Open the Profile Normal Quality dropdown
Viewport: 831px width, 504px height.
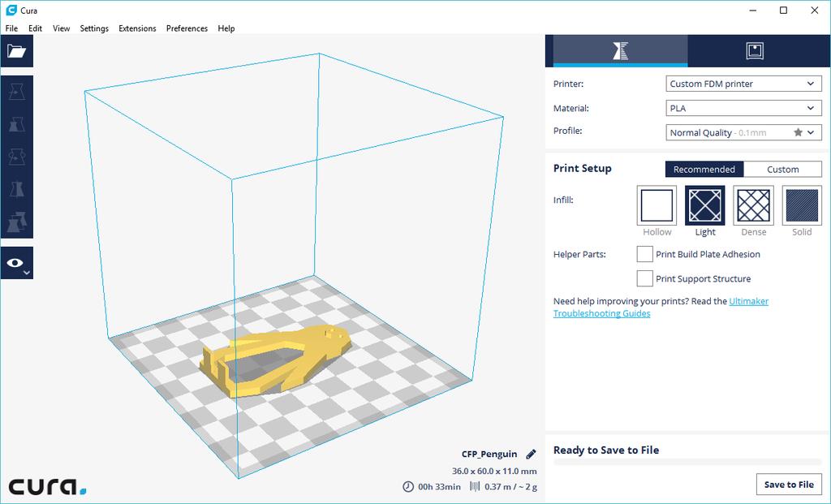click(743, 132)
